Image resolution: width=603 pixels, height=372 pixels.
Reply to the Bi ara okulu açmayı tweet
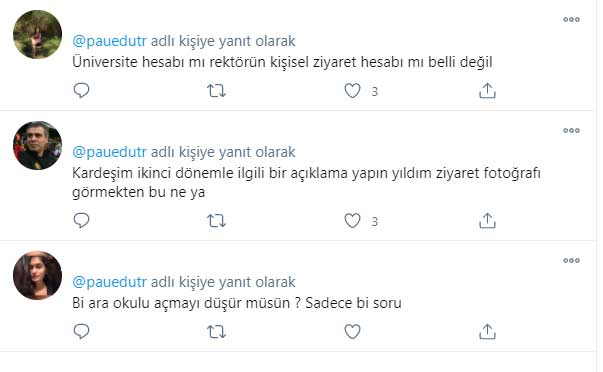(x=81, y=331)
